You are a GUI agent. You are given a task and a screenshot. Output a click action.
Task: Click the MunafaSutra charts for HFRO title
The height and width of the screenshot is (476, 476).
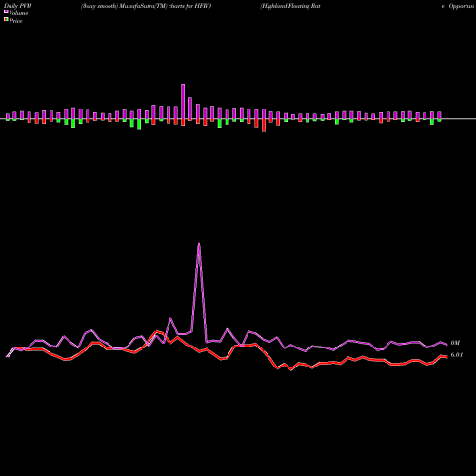click(146, 6)
